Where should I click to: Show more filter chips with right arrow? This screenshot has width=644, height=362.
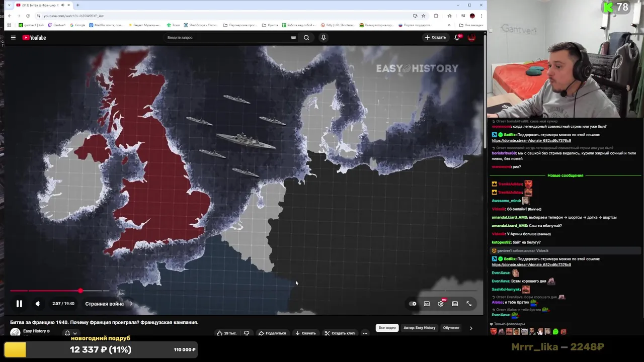pos(471,328)
